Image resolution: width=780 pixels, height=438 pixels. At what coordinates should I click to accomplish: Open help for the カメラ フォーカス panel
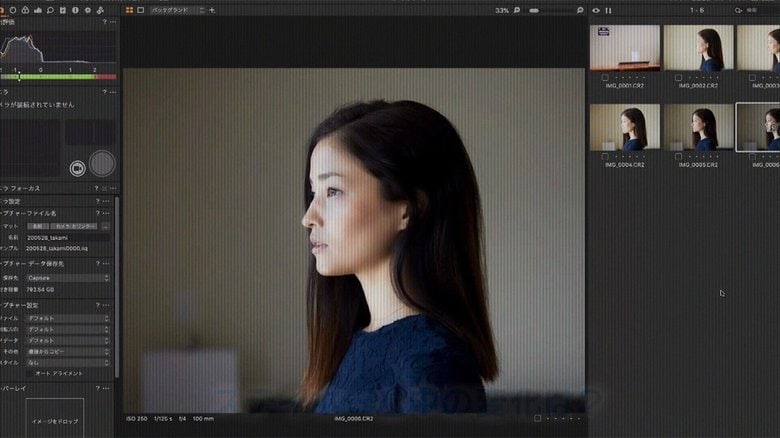(97, 188)
